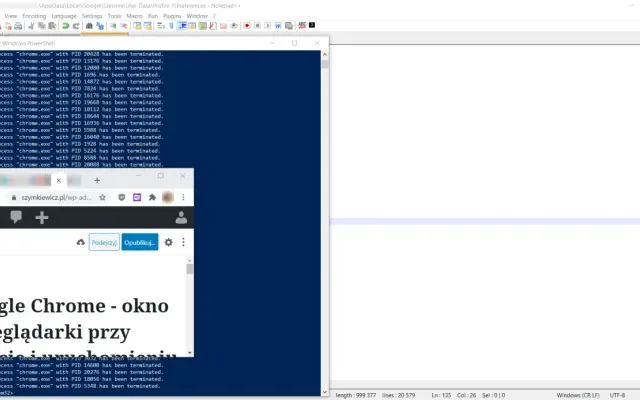The image size is (640, 400).
Task: Click the black icon at toolbar end
Action: tap(312, 25)
